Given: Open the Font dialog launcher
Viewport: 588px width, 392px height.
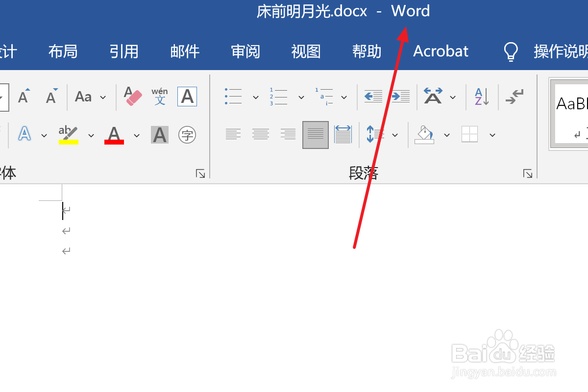Looking at the screenshot, I should 200,173.
